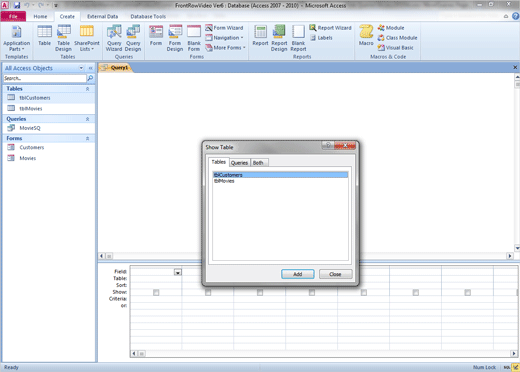Launch the Report Wizard
The height and width of the screenshot is (372, 520).
330,28
